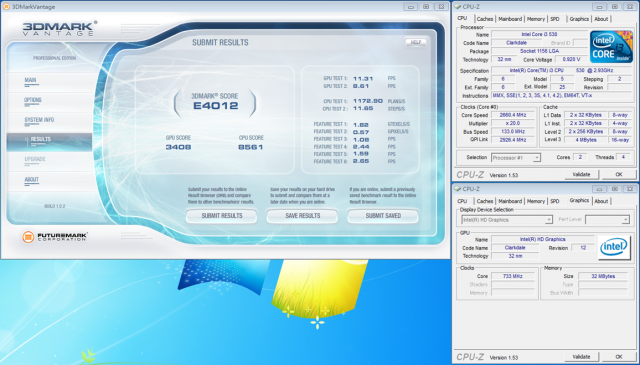Viewport: 640px width, 365px height.
Task: Click the bottom CPU-Z window title icon
Action: point(458,189)
